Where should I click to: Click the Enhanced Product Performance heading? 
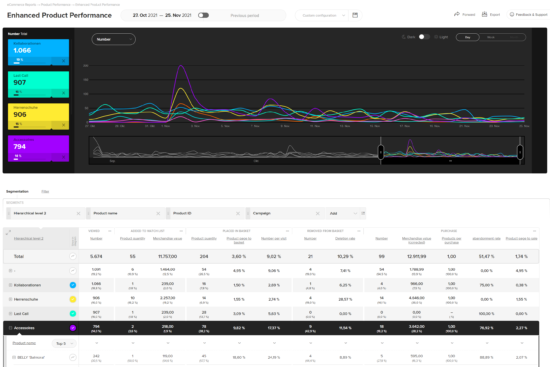click(59, 15)
